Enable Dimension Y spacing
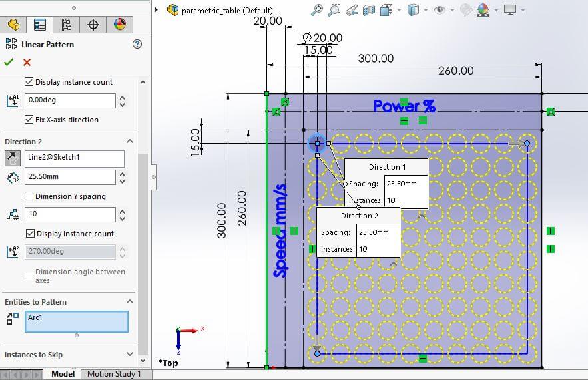The height and width of the screenshot is (380, 588). (29, 196)
